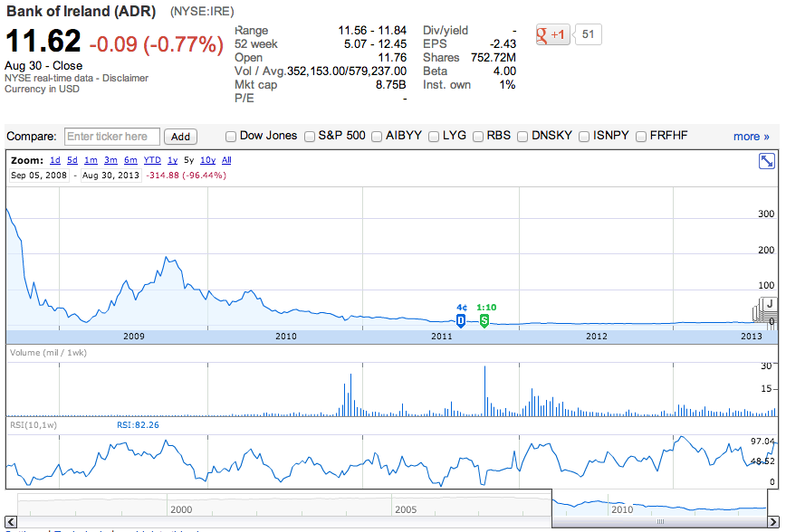786x532 pixels.
Task: Click the blue D dividend marker
Action: point(461,320)
